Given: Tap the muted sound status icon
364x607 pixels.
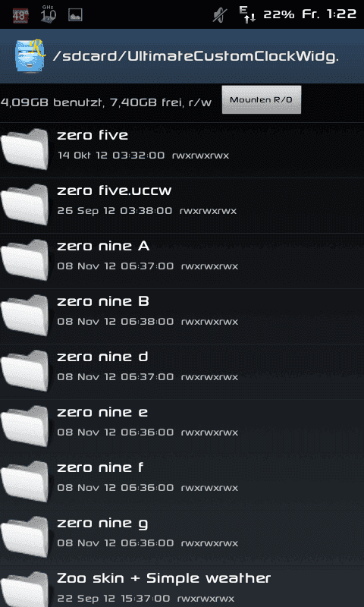Looking at the screenshot, I should pyautogui.click(x=220, y=15).
